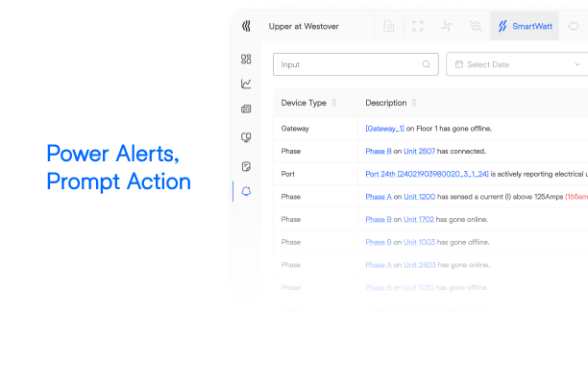This screenshot has height=387, width=588.
Task: Open the Unit 1010 link
Action: (x=419, y=288)
